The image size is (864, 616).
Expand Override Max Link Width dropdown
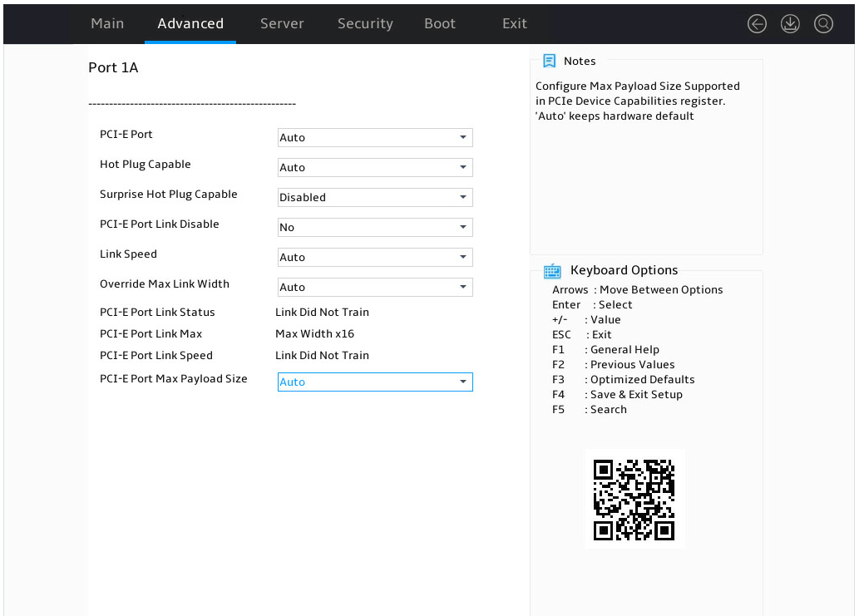375,287
